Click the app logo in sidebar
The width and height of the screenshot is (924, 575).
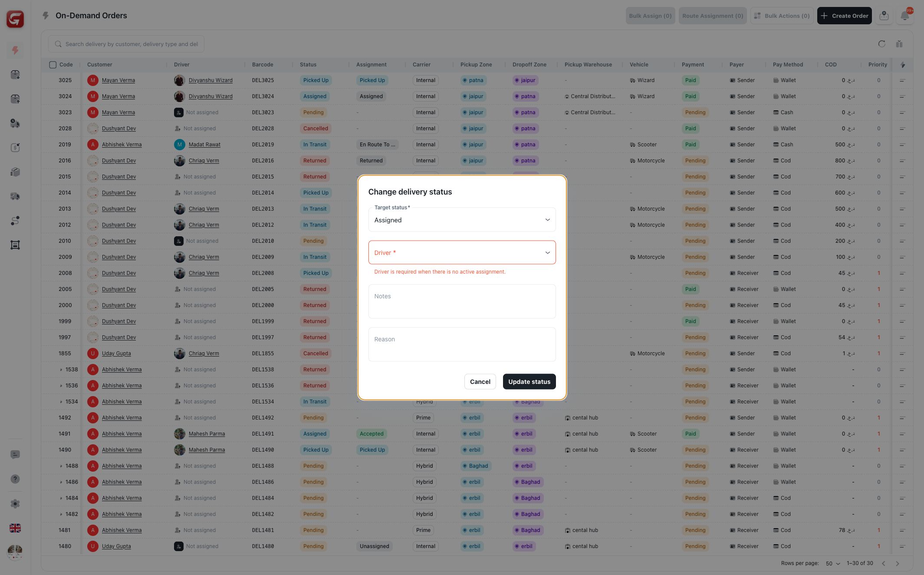click(15, 19)
